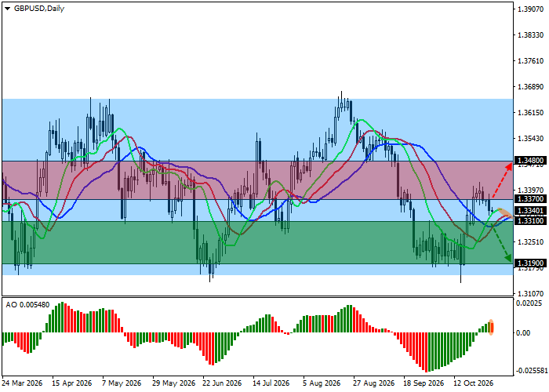Click the 29 May 2026 date label
Image resolution: width=549 pixels, height=392 pixels.
click(173, 383)
